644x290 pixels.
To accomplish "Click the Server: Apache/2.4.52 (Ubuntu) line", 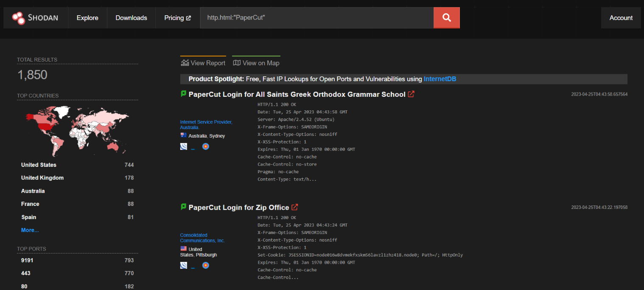I will pos(296,119).
